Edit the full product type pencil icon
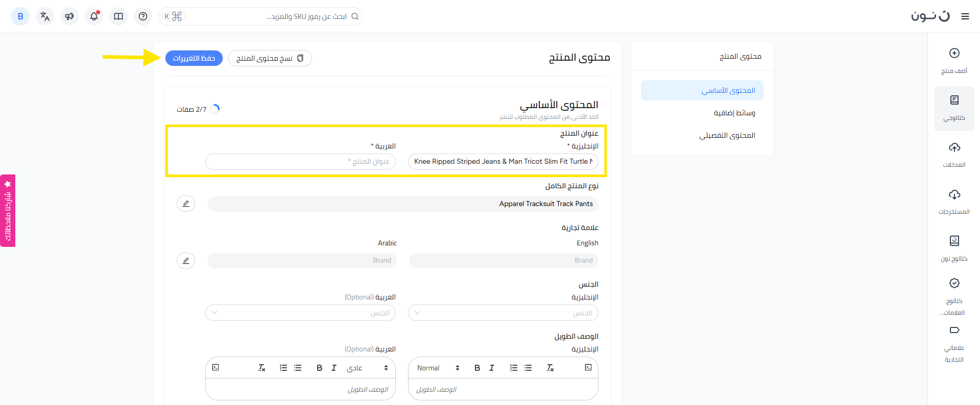Image resolution: width=980 pixels, height=405 pixels. (186, 204)
